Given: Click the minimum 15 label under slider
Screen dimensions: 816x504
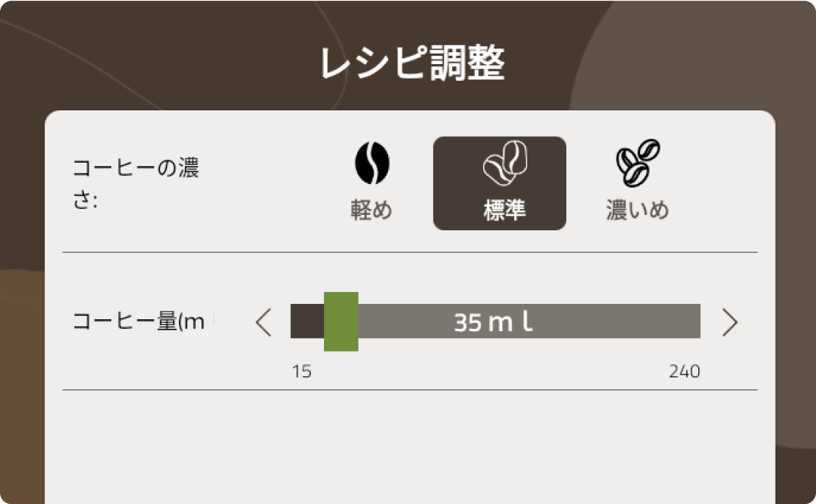Looking at the screenshot, I should point(301,372).
